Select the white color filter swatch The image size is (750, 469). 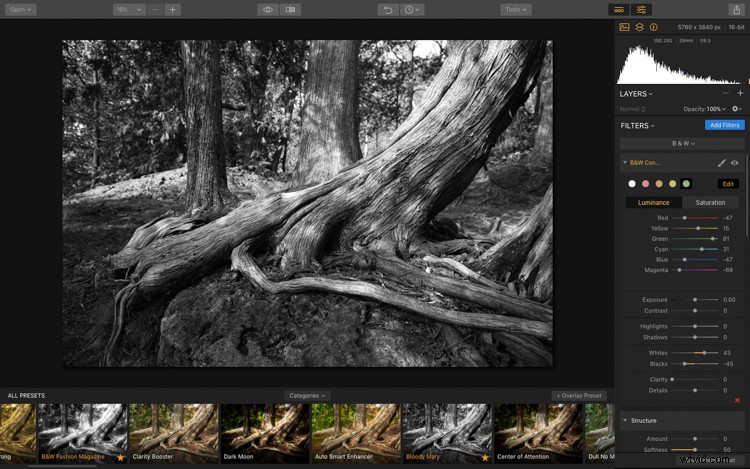click(632, 184)
